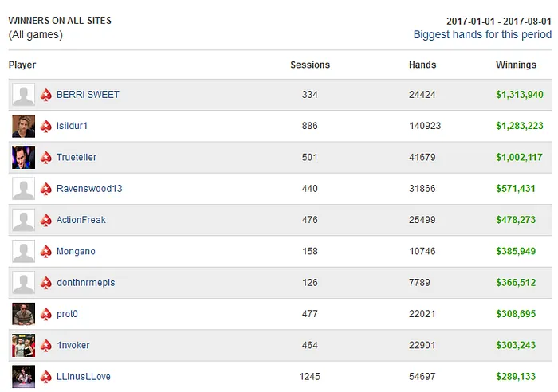Sort table by Sessions column header
Screen dimensions: 558x392
[310, 65]
